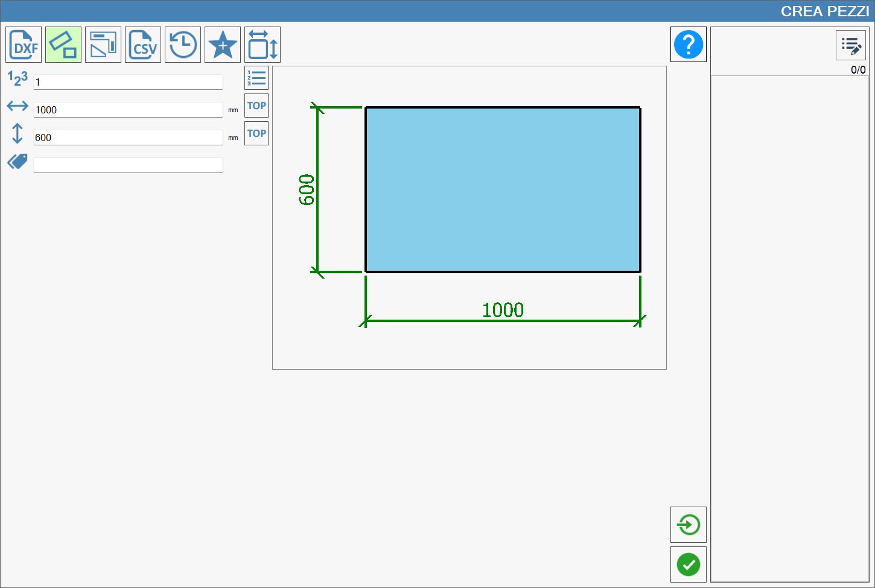
Task: Open the parametric shapes drawing tool
Action: coord(103,45)
